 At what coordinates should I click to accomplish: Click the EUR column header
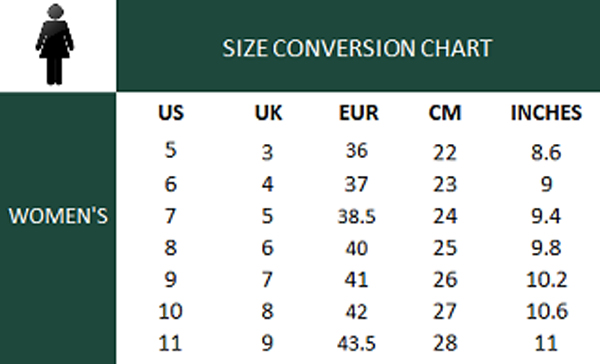tap(359, 113)
